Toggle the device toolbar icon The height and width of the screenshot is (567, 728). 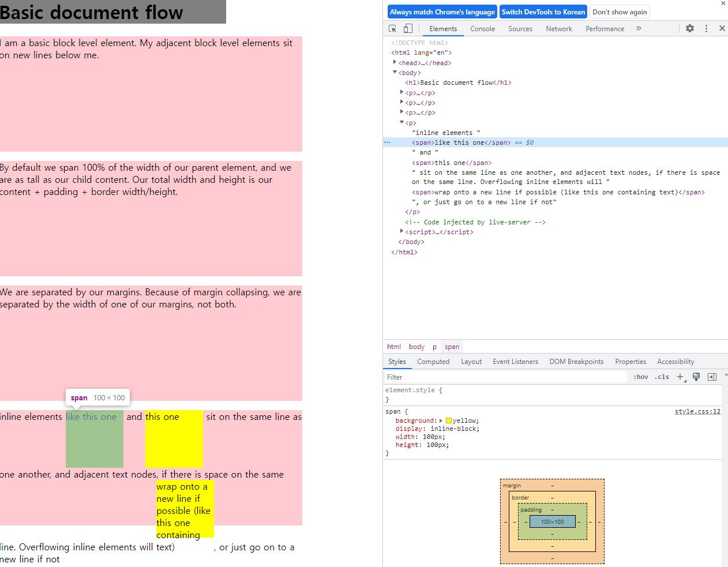coord(408,28)
